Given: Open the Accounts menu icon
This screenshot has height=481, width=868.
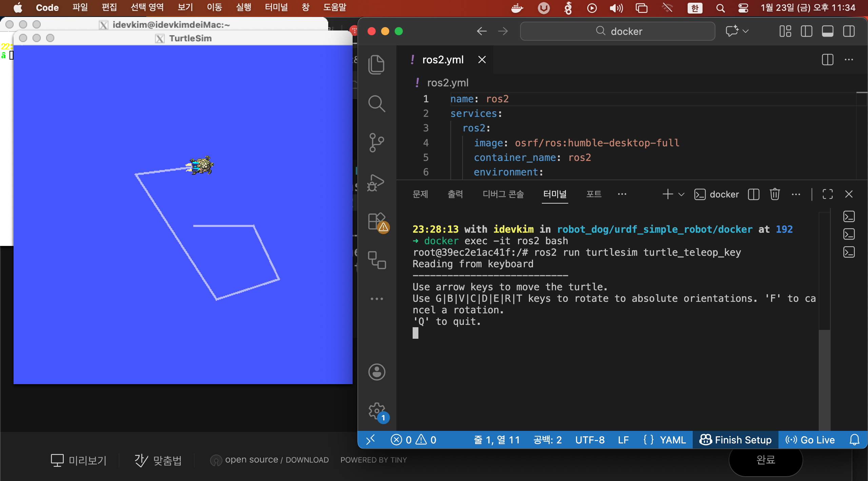Looking at the screenshot, I should click(377, 372).
